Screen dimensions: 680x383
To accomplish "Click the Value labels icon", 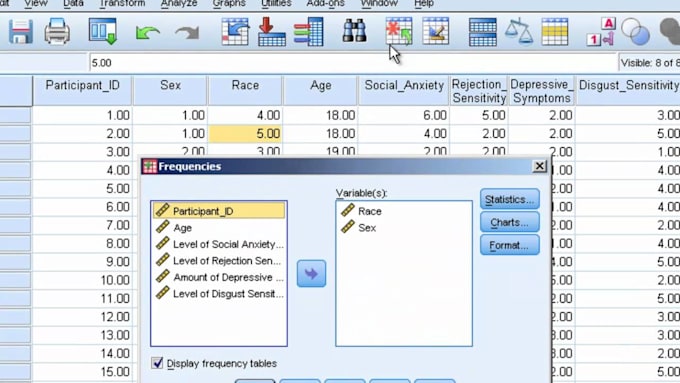I will point(602,32).
